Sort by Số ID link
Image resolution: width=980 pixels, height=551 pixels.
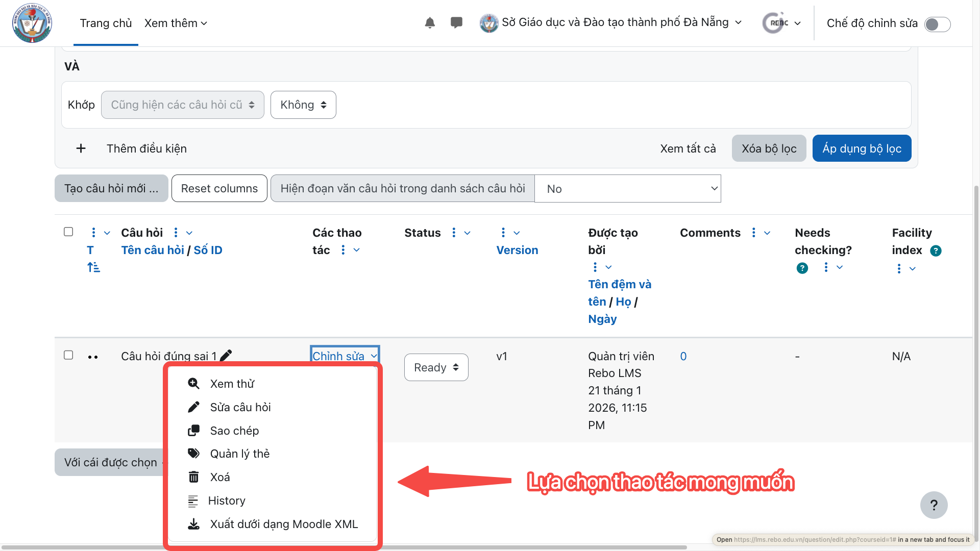point(208,250)
